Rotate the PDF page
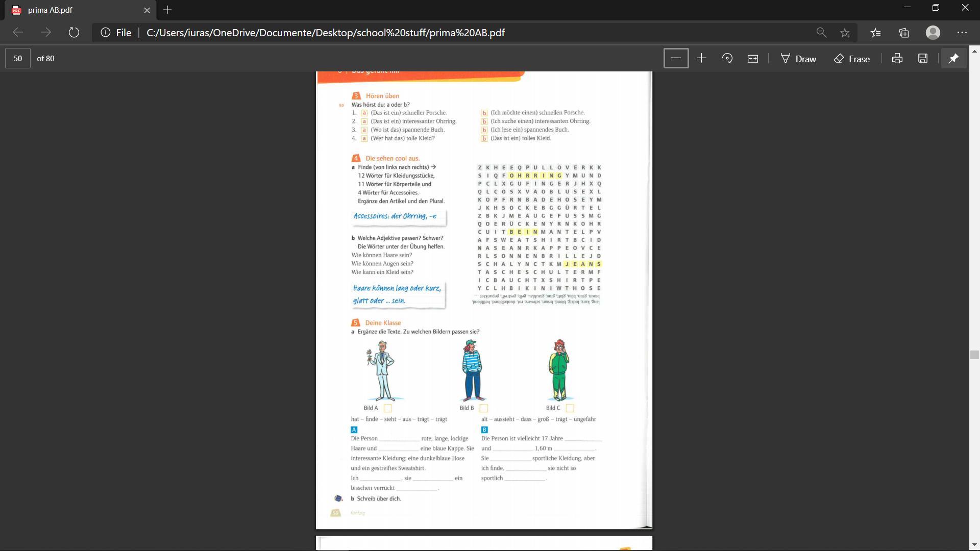Screen dimensions: 980x551 pos(727,59)
